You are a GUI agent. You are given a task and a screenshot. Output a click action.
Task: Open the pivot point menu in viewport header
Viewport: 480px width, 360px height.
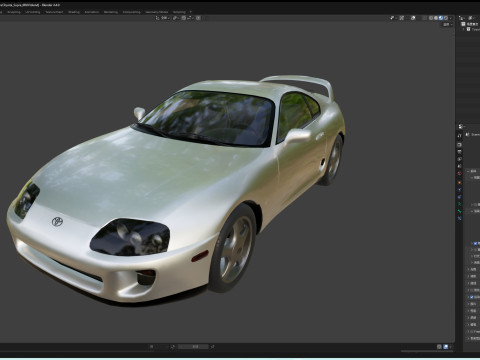[176, 18]
